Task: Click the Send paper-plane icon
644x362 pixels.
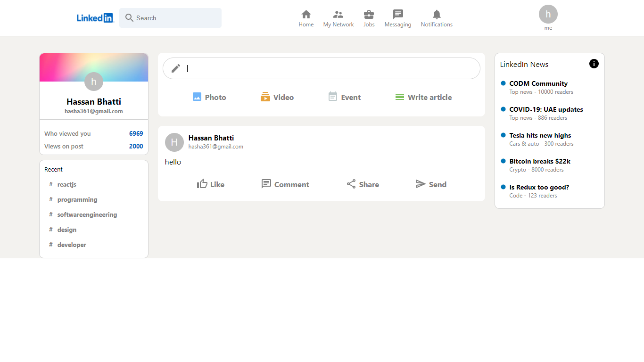Action: pos(421,184)
